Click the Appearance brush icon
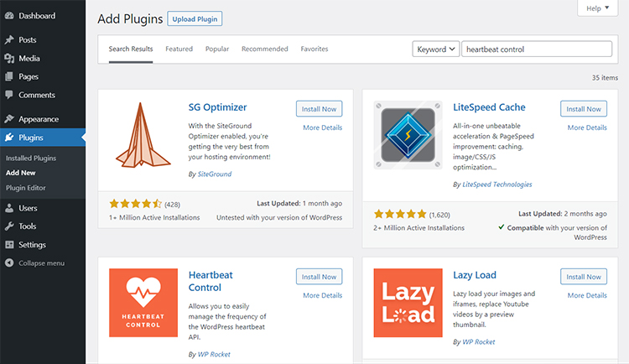 [x=8, y=119]
